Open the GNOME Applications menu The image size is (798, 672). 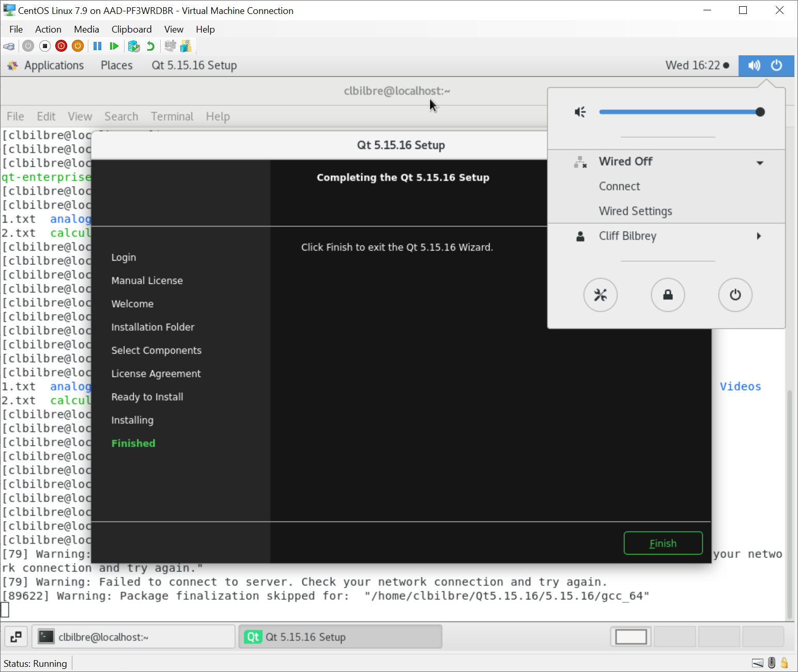pyautogui.click(x=54, y=66)
